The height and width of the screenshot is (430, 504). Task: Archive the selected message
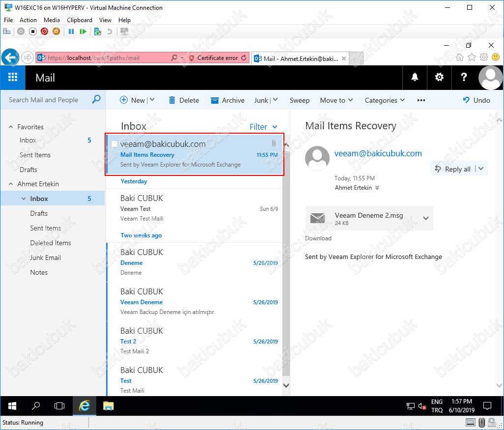pyautogui.click(x=227, y=100)
